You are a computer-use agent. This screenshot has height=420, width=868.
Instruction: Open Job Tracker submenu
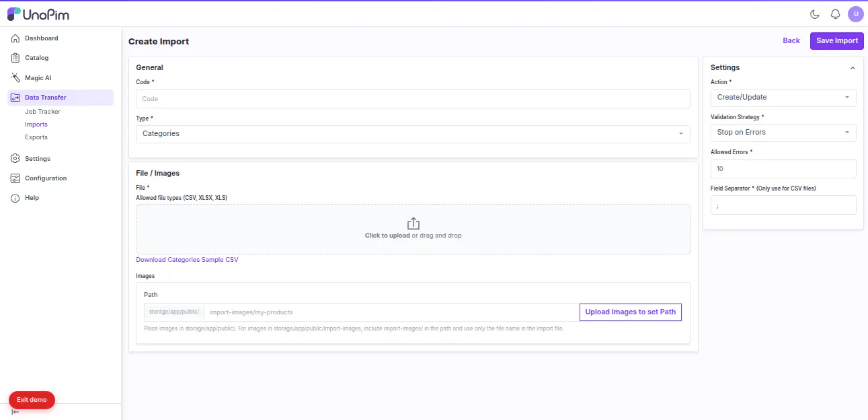pos(43,112)
